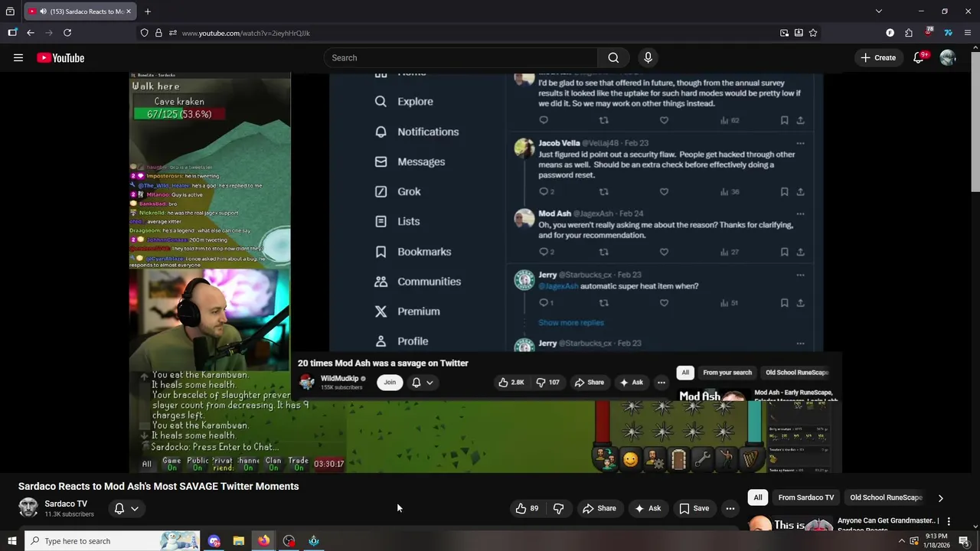This screenshot has width=980, height=551.
Task: Open site permissions icon in address bar
Action: [173, 33]
